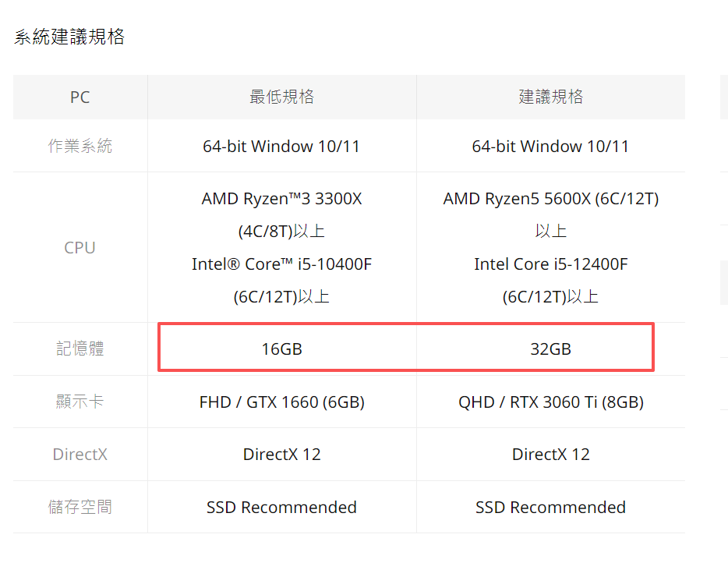Select SSD Recommended under 建議規格
Viewport: 728px width, 584px height.
point(550,508)
